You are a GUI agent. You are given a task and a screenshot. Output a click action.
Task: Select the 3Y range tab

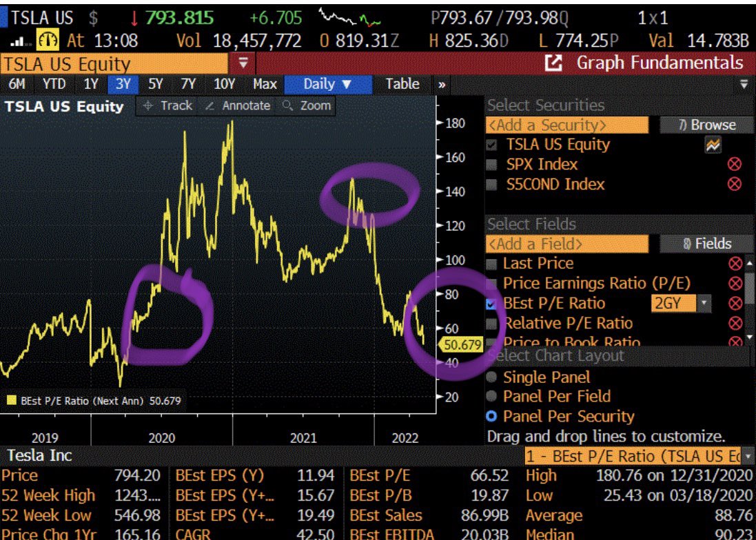[123, 84]
